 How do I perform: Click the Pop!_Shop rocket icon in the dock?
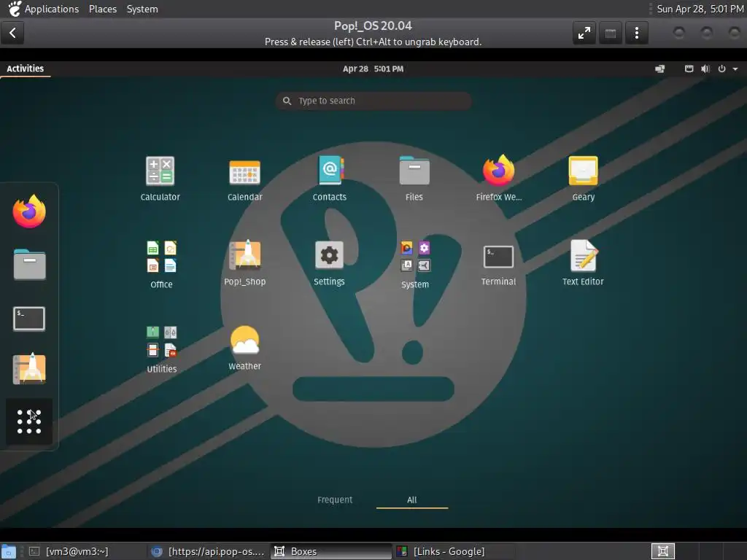tap(29, 368)
